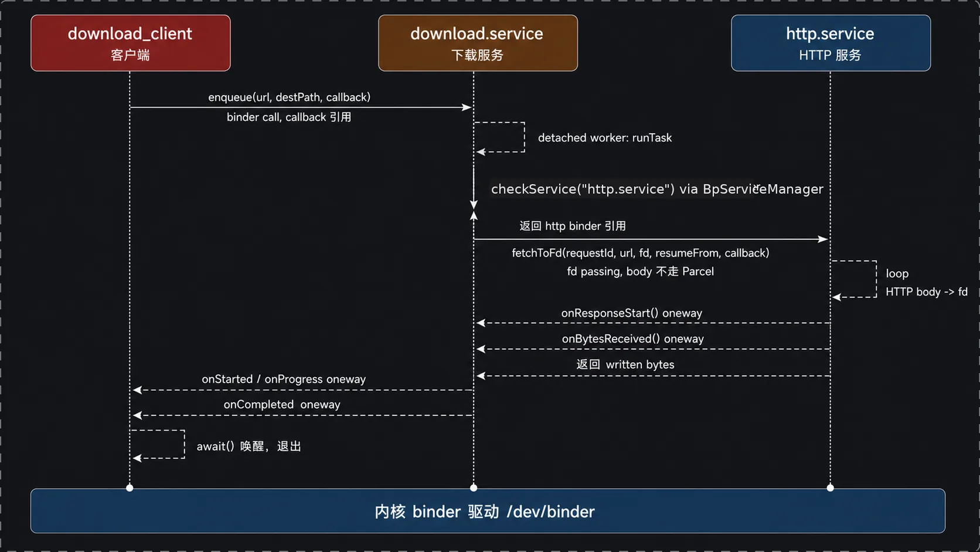Click the onResponseStart() oneway message

coord(632,313)
